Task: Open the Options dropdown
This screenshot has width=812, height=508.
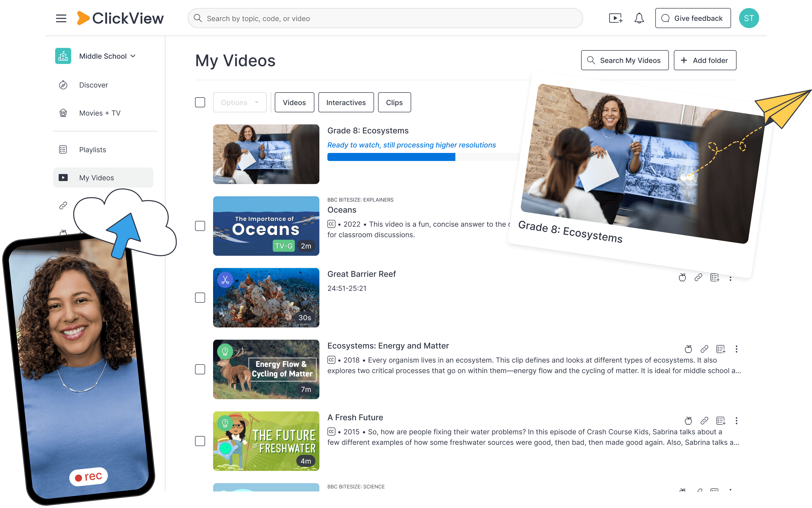Action: point(240,102)
